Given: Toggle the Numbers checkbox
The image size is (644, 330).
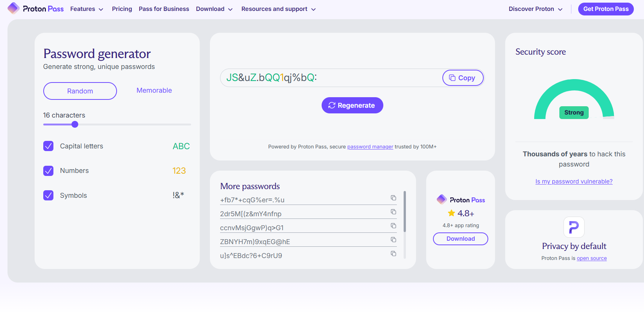Looking at the screenshot, I should coord(49,171).
